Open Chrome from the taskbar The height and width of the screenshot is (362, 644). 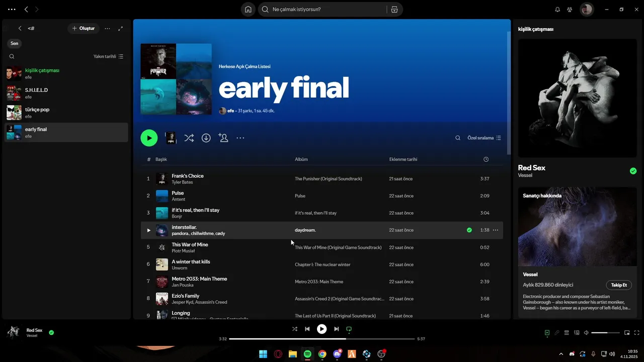click(322, 354)
